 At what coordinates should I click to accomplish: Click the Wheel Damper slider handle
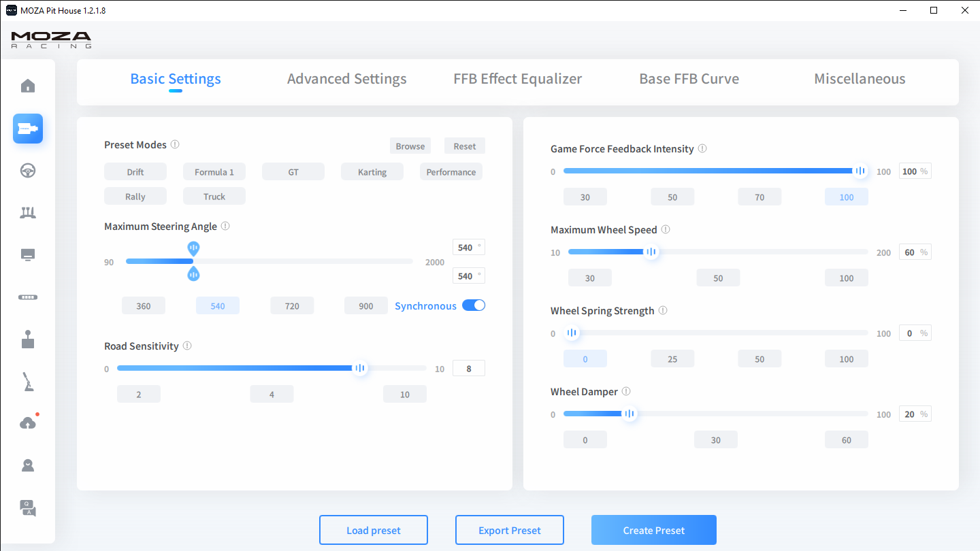[x=630, y=414]
